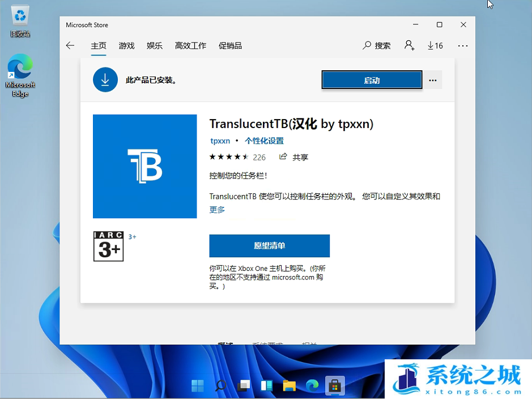Switch to the 游戏 tab
Viewport: 532px width, 399px height.
point(126,45)
